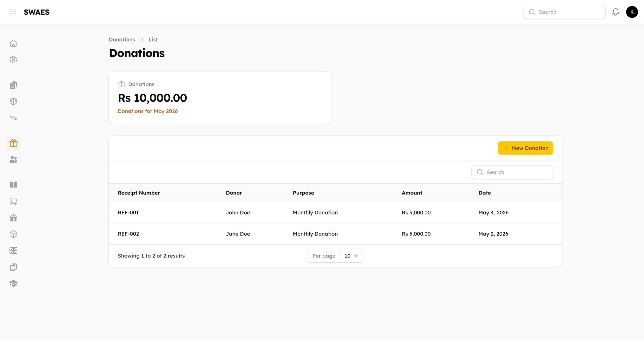Open the bank building sidebar icon
Image resolution: width=644 pixels, height=340 pixels.
coord(13,218)
